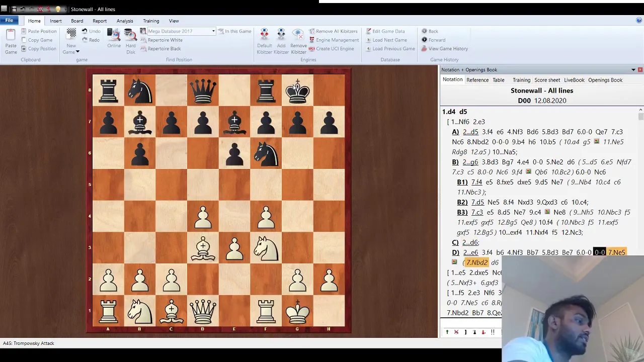
Task: Switch to the Board ribbon tab
Action: pos(77,21)
